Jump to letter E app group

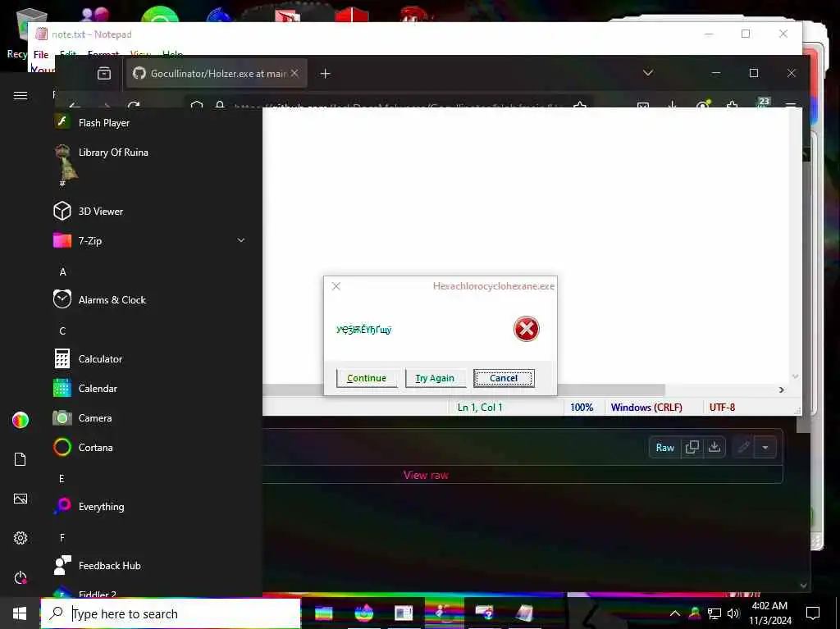62,478
